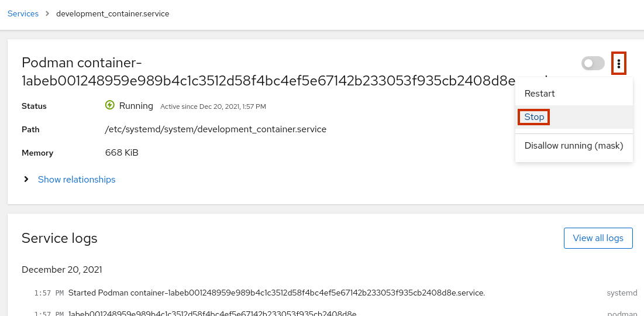Select Stop in the dropdown menu
The width and height of the screenshot is (644, 316).
click(534, 117)
